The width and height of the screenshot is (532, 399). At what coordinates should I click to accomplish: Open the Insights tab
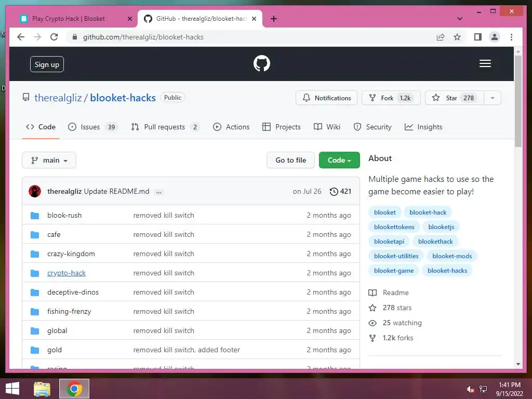click(423, 127)
